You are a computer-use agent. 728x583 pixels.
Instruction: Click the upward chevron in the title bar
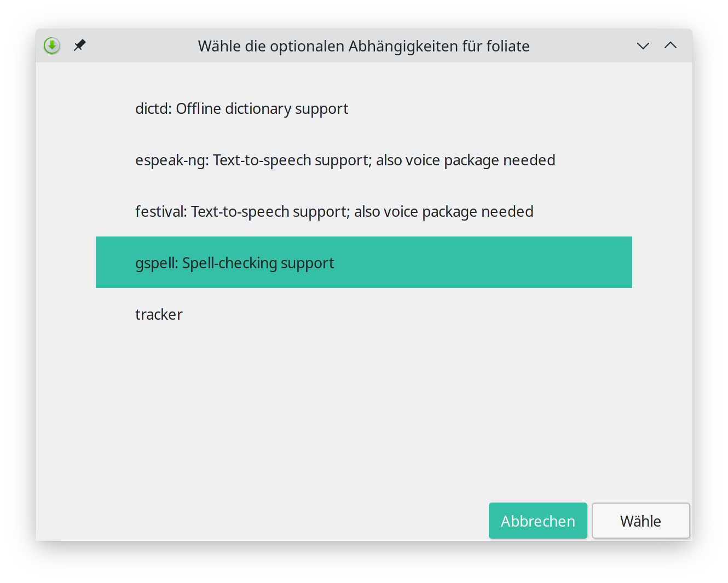pyautogui.click(x=671, y=45)
